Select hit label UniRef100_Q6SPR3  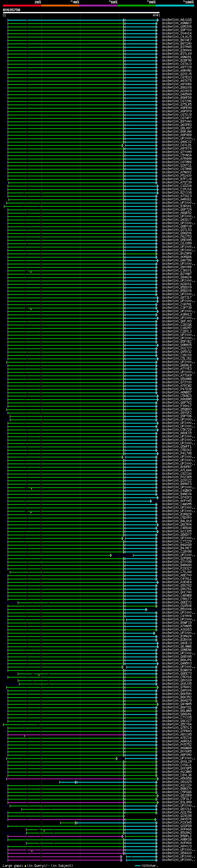177,125
